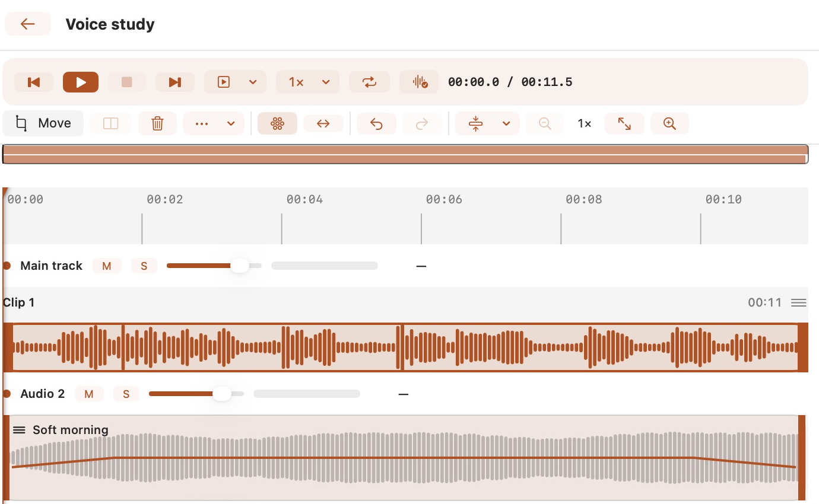Click the Clip 1 label

tap(19, 302)
